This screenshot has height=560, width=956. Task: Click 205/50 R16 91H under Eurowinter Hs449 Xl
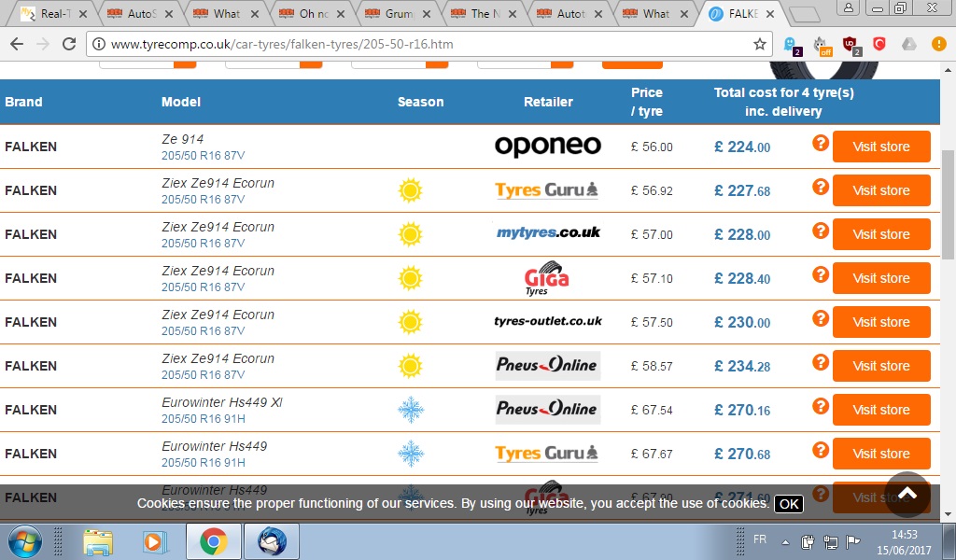pyautogui.click(x=203, y=419)
